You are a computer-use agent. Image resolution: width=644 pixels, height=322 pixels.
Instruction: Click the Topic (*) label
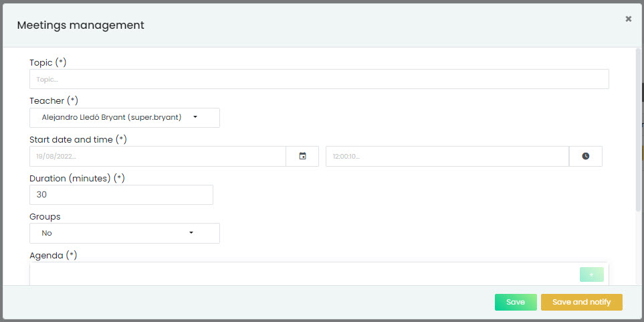[x=47, y=62]
